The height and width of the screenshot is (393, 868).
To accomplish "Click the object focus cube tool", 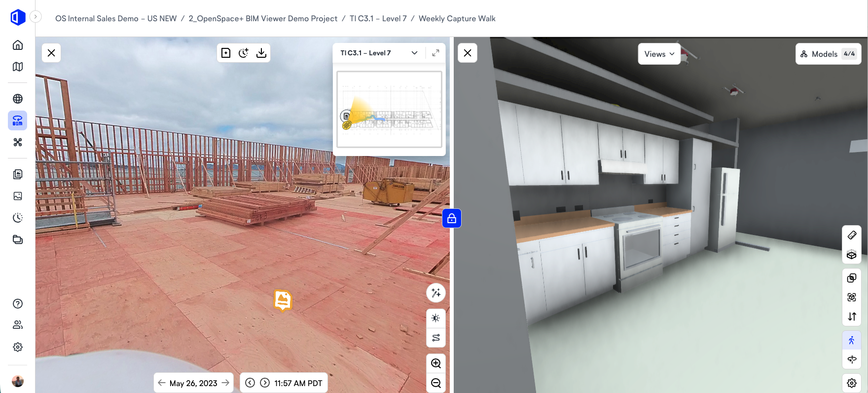I will (852, 297).
